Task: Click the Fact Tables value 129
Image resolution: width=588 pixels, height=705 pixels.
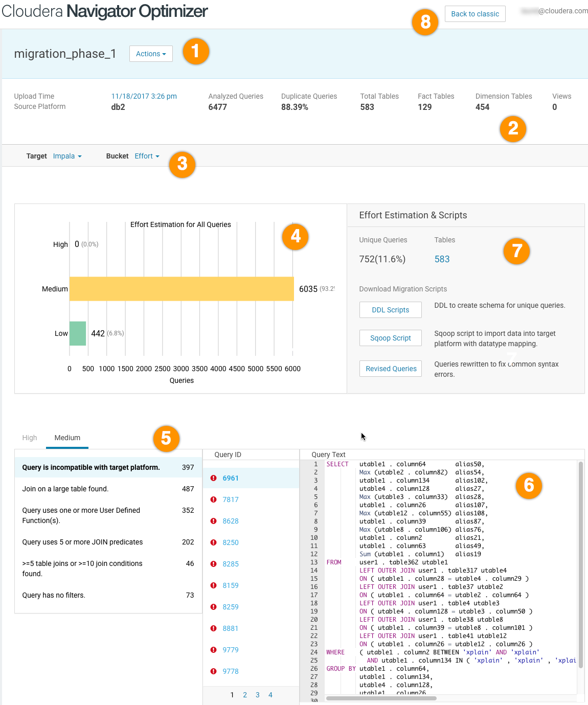Action: 425,107
